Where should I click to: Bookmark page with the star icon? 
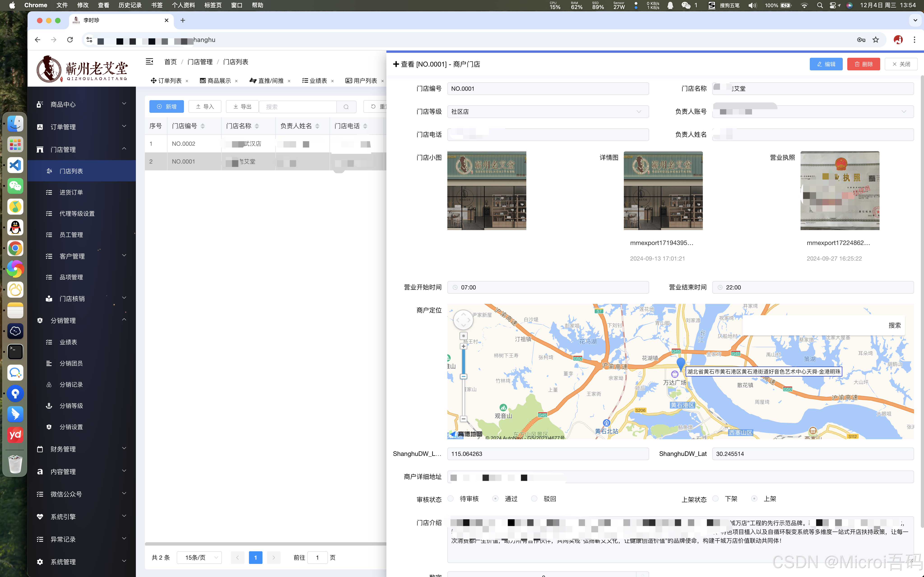pos(876,40)
